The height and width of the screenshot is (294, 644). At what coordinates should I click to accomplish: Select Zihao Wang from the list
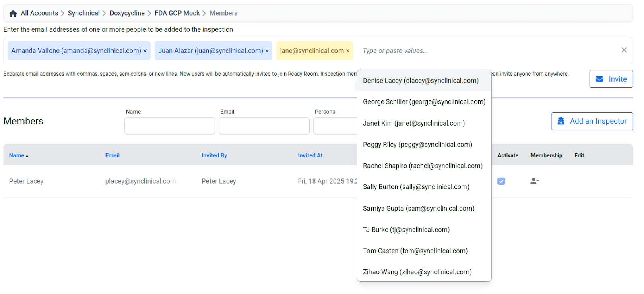pyautogui.click(x=417, y=272)
